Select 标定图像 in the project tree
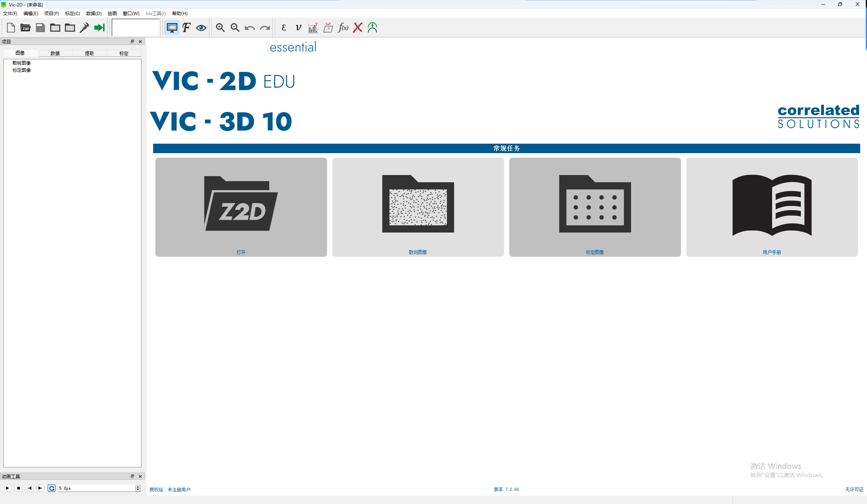This screenshot has height=504, width=867. 22,70
